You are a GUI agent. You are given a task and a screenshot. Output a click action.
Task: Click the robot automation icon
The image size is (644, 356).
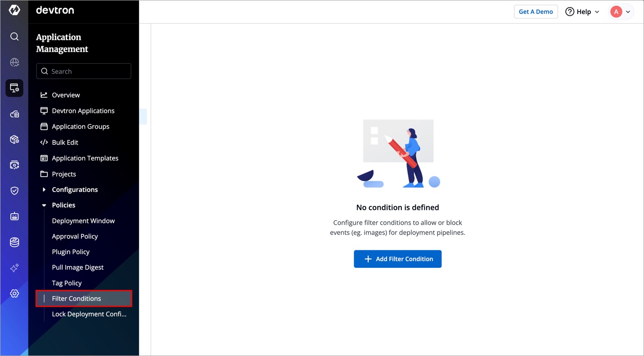(14, 217)
